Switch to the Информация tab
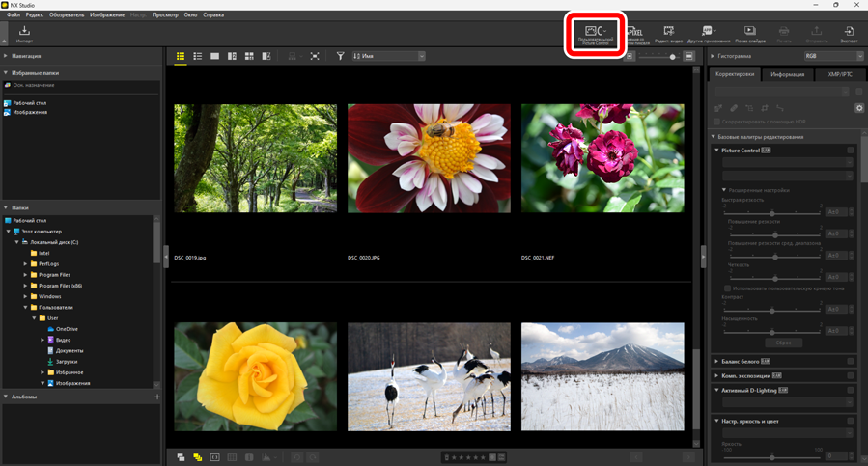This screenshot has height=466, width=868. (787, 74)
